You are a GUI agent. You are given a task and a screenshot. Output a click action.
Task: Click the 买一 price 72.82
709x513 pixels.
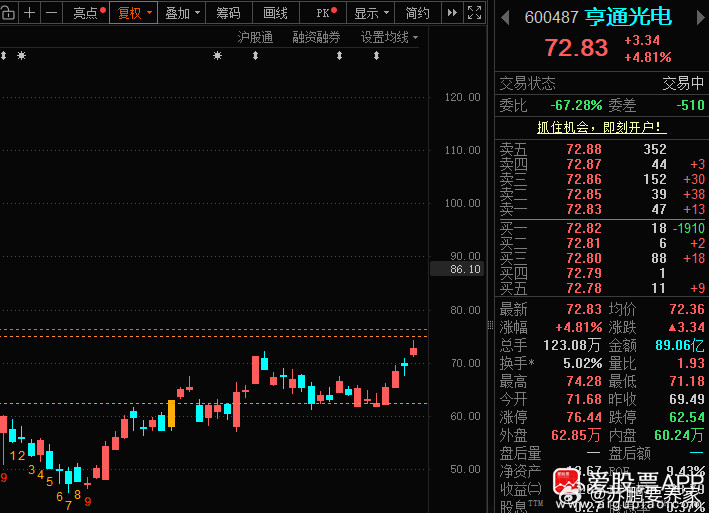click(584, 228)
